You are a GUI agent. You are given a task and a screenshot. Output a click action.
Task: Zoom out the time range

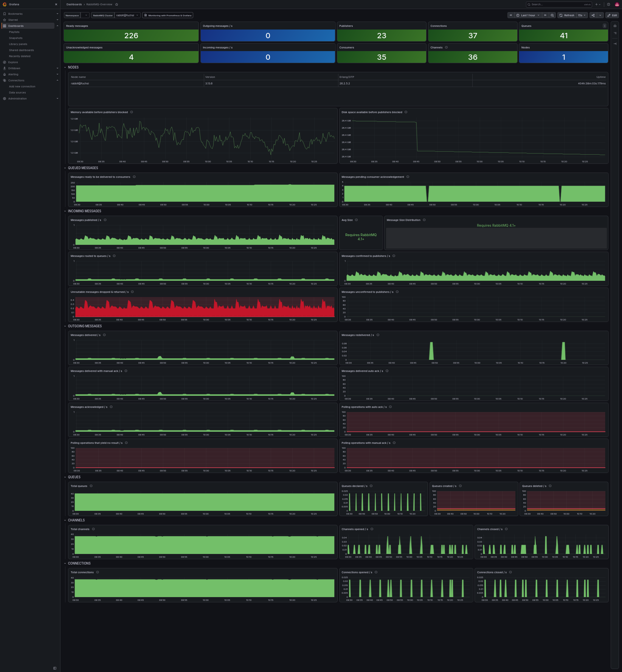point(552,15)
